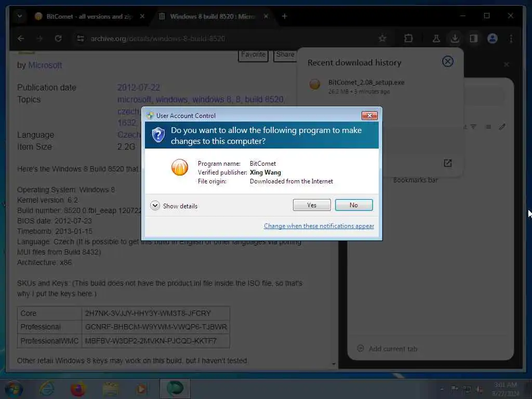Open BitComet_2.08_setup.exe from download history
This screenshot has width=532, height=399.
click(366, 83)
